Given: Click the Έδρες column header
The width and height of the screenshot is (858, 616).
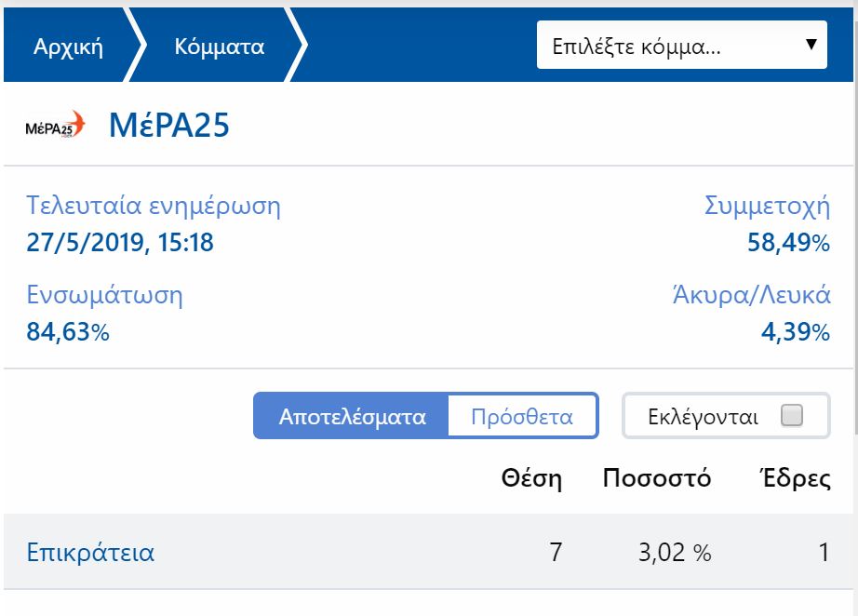Looking at the screenshot, I should point(793,479).
